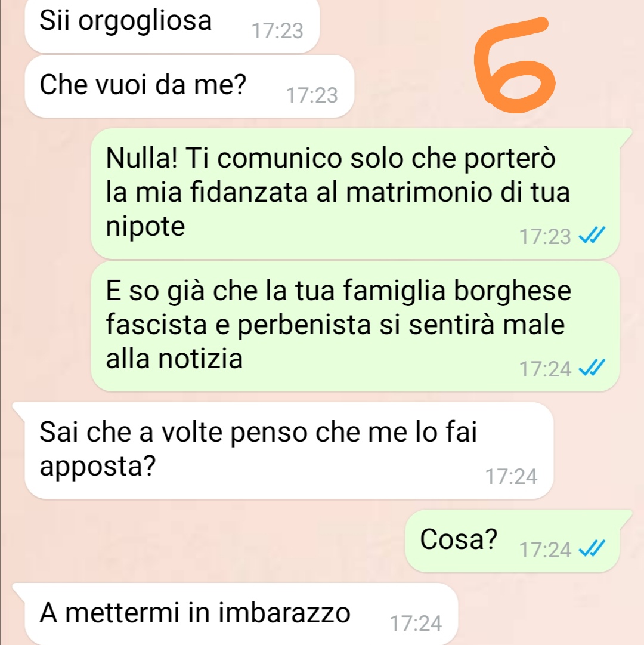Tap the 'A mettermi in imbarazzo' message
Screen dimensions: 644x645
click(x=236, y=614)
